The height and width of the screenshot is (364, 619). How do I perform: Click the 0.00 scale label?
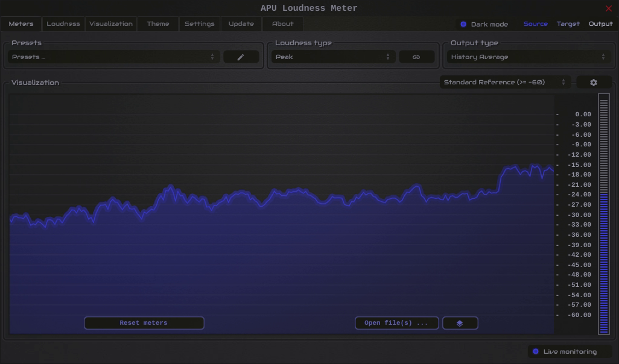pos(583,115)
